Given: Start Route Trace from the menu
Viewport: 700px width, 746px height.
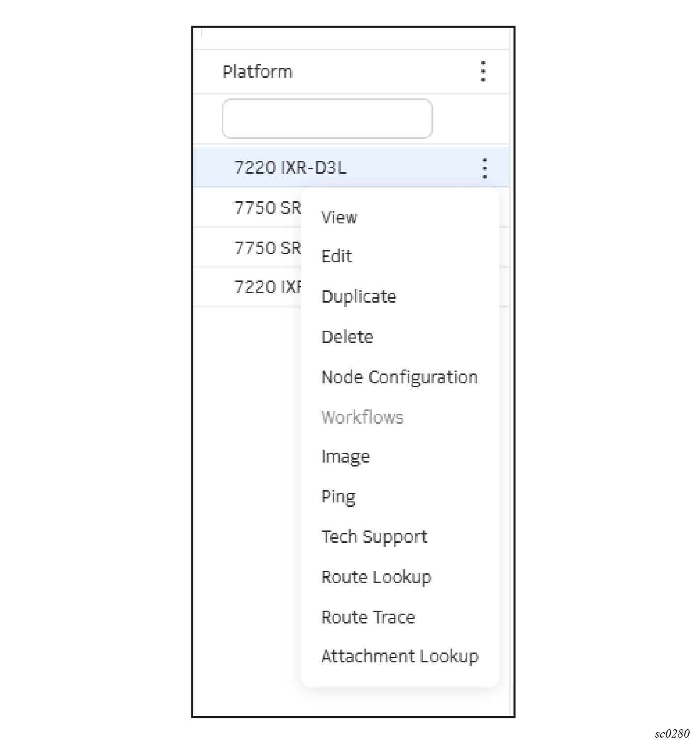Looking at the screenshot, I should click(x=367, y=617).
